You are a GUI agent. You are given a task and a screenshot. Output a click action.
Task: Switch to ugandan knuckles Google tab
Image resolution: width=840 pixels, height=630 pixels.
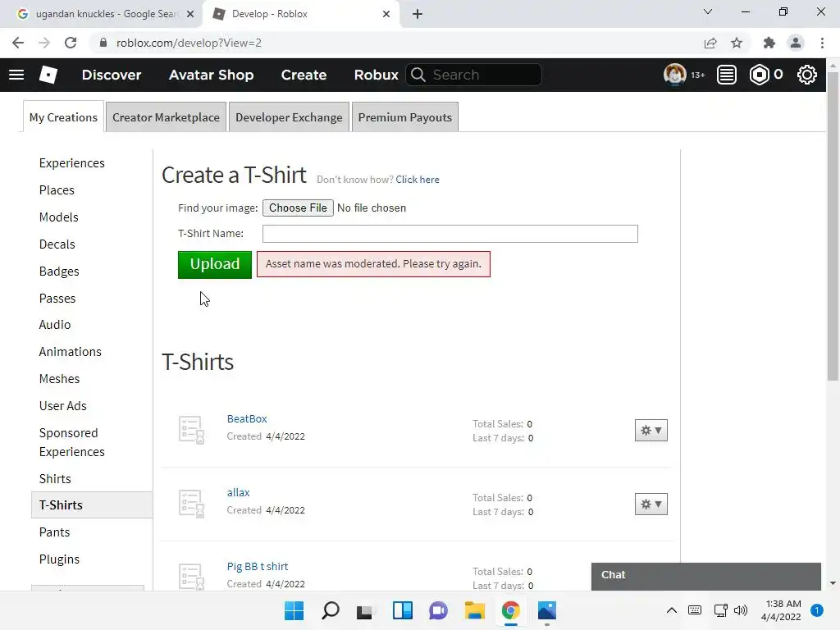pos(102,14)
